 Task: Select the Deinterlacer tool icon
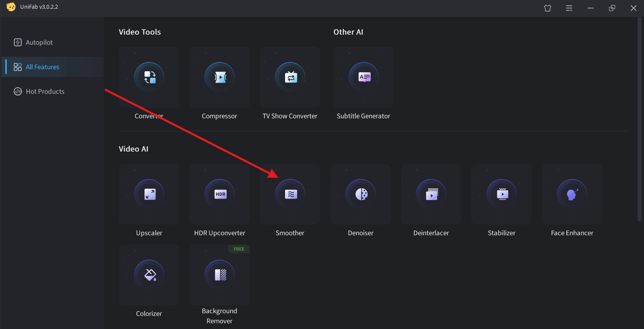[431, 194]
